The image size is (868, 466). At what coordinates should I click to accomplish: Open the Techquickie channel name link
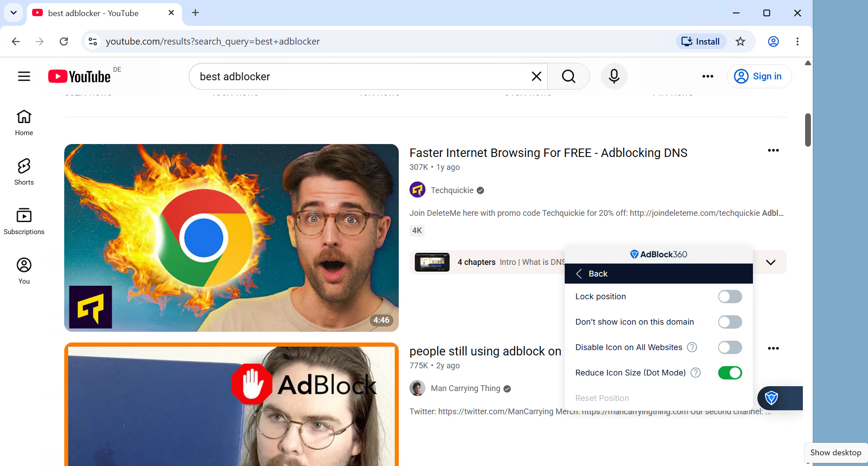click(x=452, y=190)
